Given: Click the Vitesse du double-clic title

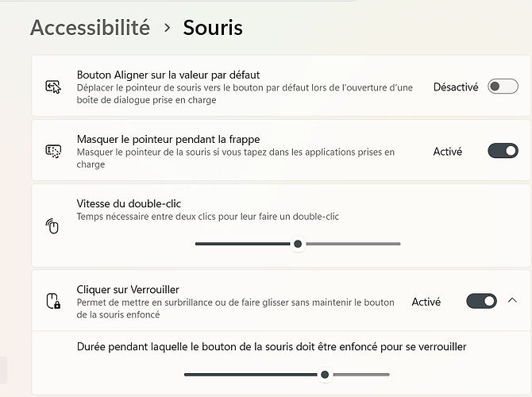Looking at the screenshot, I should coord(129,203).
